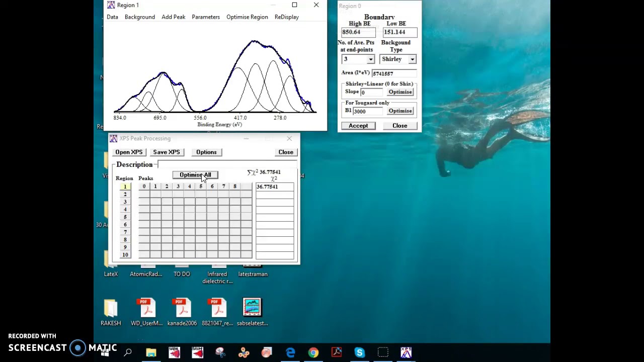Open the Snipping Tool taskbar icon

pos(220,352)
